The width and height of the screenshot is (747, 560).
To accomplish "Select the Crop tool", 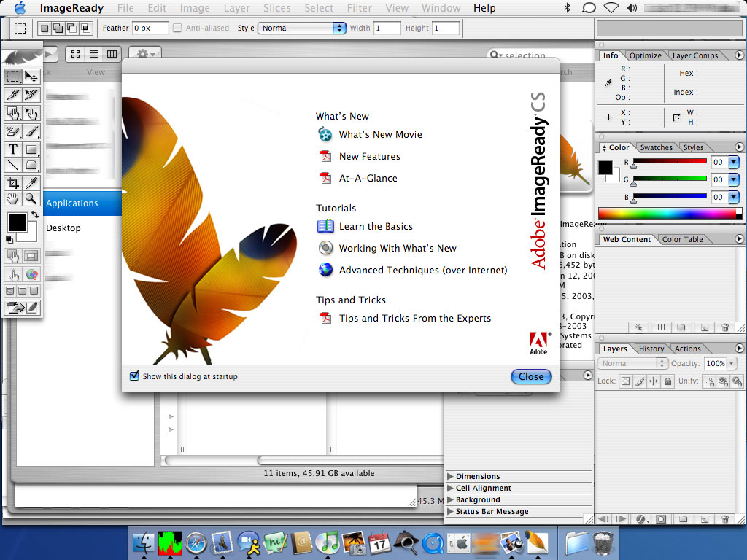I will pos(13,183).
